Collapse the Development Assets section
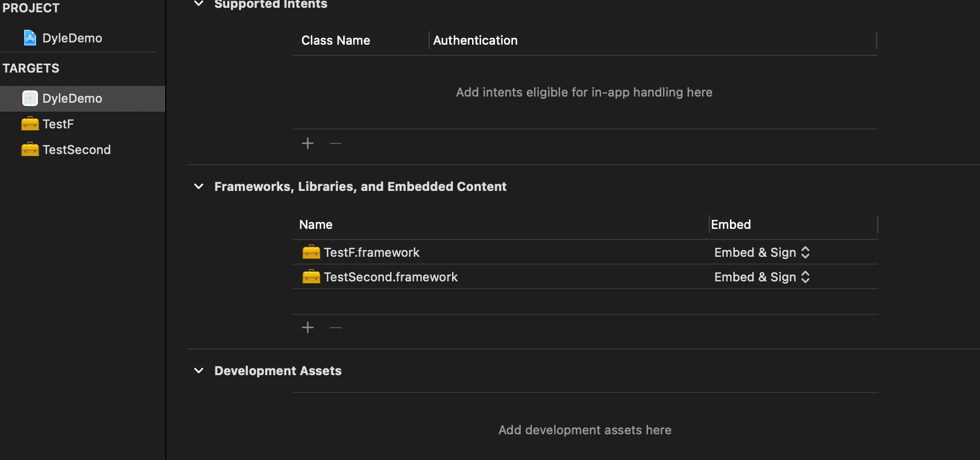This screenshot has height=460, width=980. point(199,371)
